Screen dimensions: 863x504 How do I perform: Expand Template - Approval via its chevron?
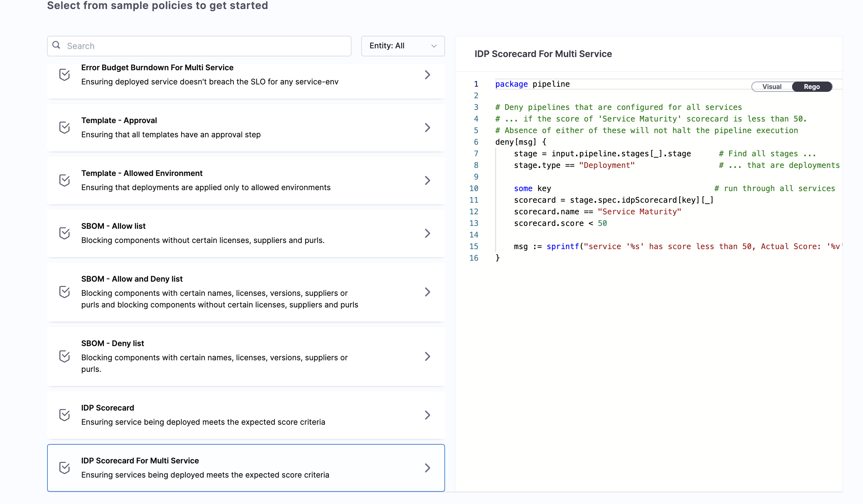tap(427, 128)
